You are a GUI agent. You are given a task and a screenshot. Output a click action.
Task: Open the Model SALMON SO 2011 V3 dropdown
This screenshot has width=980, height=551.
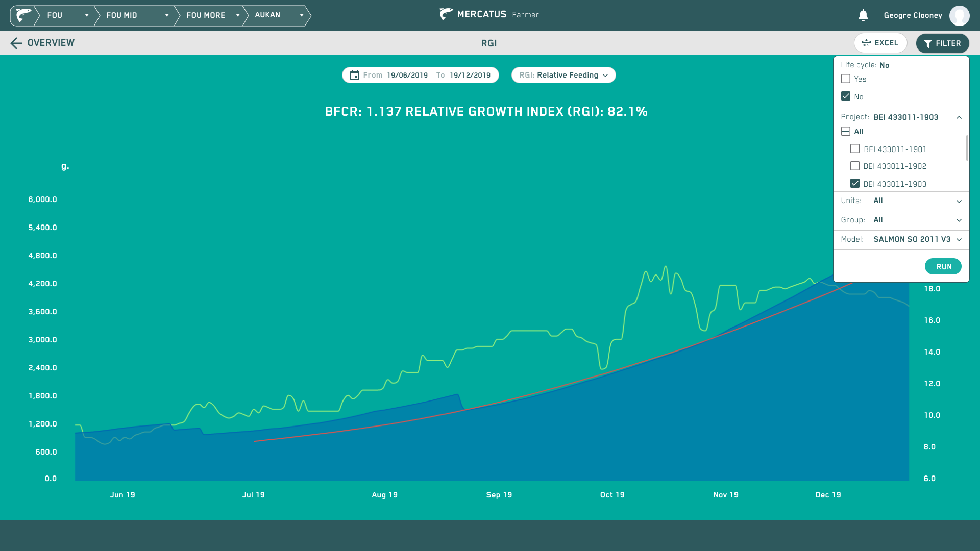point(901,240)
